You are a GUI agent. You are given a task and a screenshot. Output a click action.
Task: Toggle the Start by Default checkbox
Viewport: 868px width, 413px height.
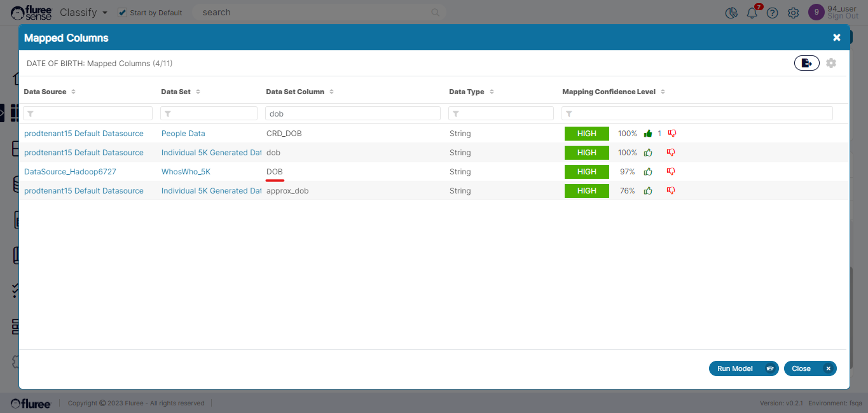click(x=122, y=13)
